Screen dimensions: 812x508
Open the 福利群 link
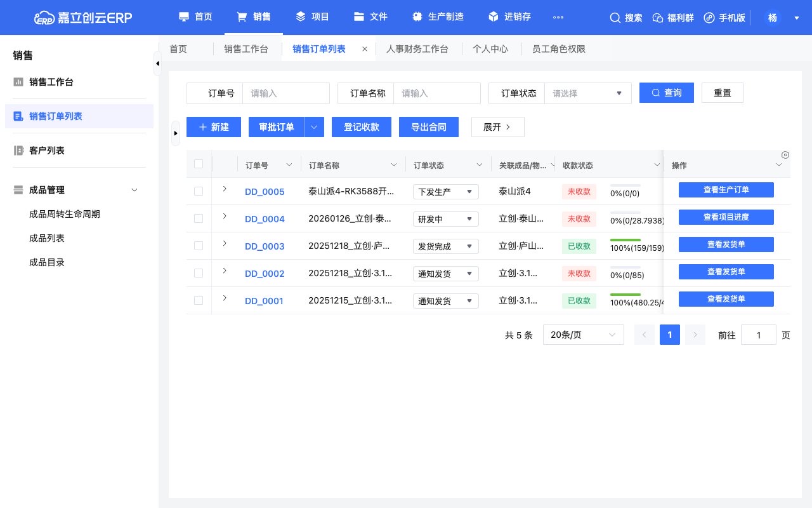pyautogui.click(x=674, y=18)
